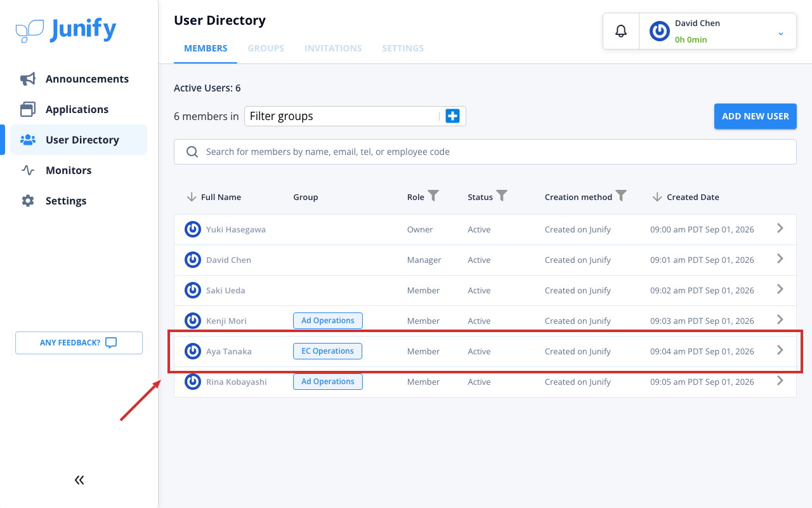Click the search magnifier icon
Screen dimensions: 812x508
[192, 152]
